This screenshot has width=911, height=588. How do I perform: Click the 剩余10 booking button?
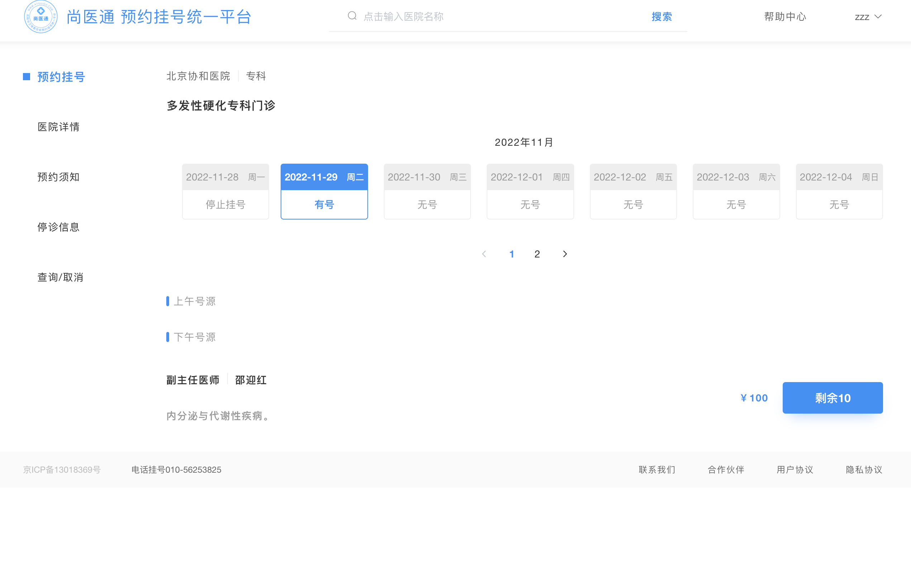833,398
